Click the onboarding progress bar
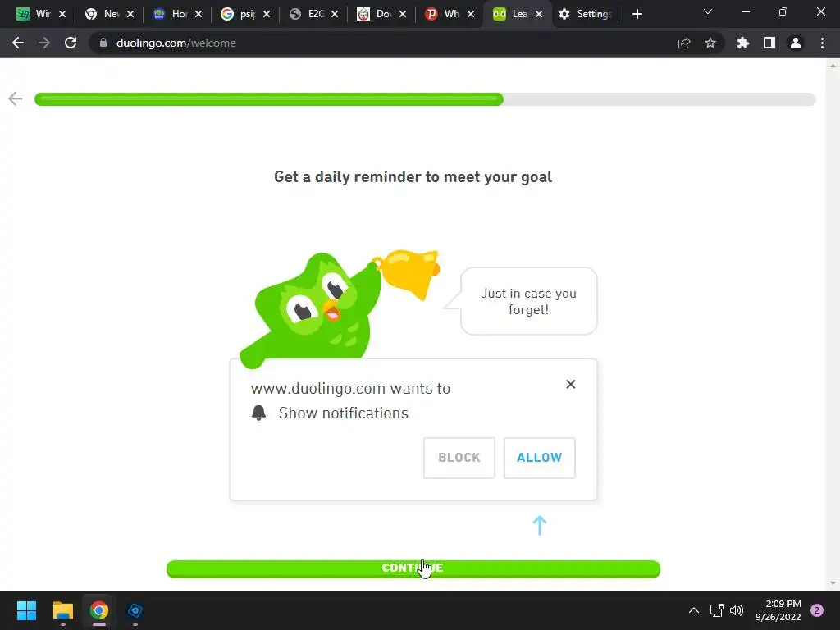The image size is (840, 630). point(425,99)
